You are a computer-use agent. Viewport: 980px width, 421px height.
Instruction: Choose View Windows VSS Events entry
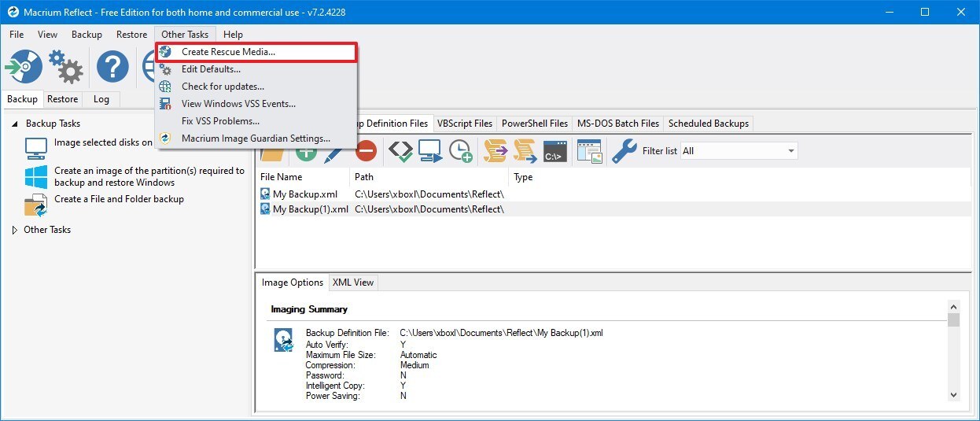tap(256, 104)
